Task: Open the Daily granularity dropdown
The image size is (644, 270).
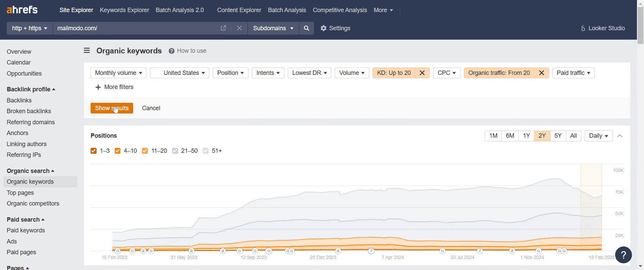Action: (x=598, y=136)
